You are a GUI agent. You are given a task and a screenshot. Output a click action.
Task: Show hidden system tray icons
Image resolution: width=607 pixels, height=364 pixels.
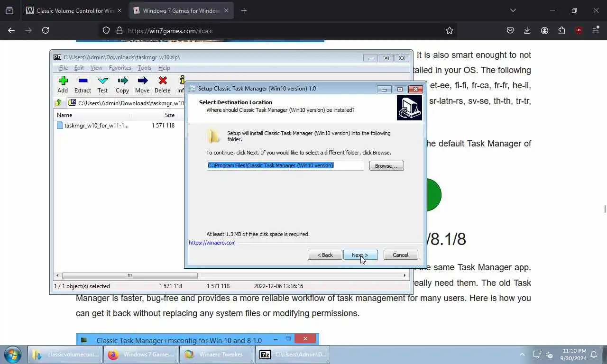click(522, 355)
